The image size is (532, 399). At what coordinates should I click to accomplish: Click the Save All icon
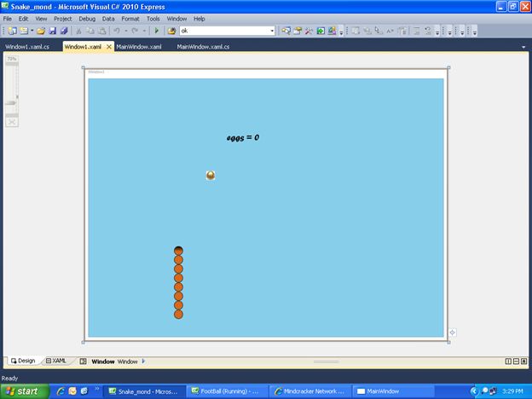coord(64,31)
